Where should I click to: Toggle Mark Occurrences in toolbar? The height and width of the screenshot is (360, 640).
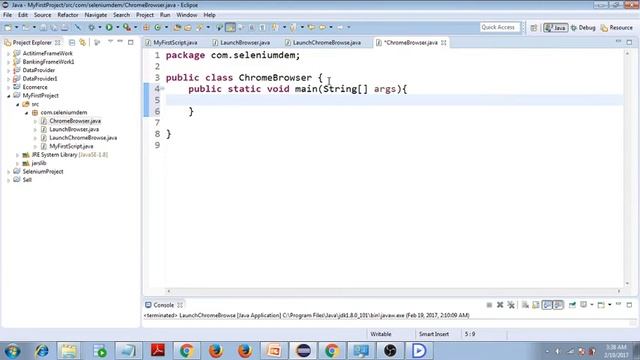[230, 27]
